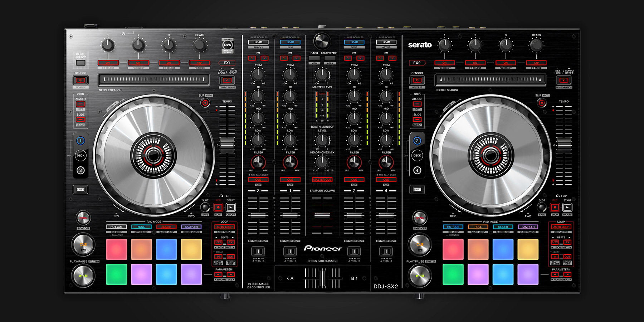
Task: Hit the red performance pad on left deck
Action: coord(117,249)
